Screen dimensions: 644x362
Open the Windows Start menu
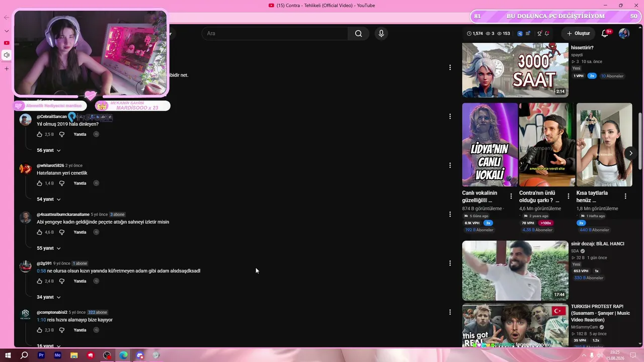click(8, 355)
